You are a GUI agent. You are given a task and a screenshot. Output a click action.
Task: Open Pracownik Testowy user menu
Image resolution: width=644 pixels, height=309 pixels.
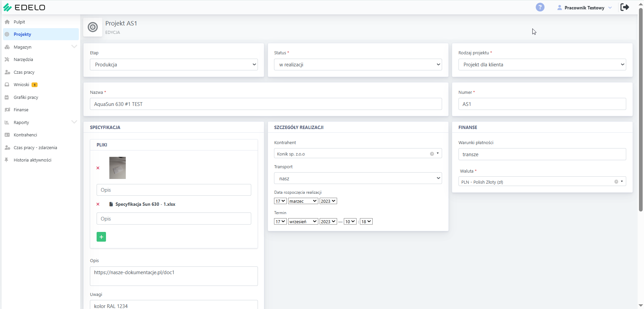pos(584,8)
